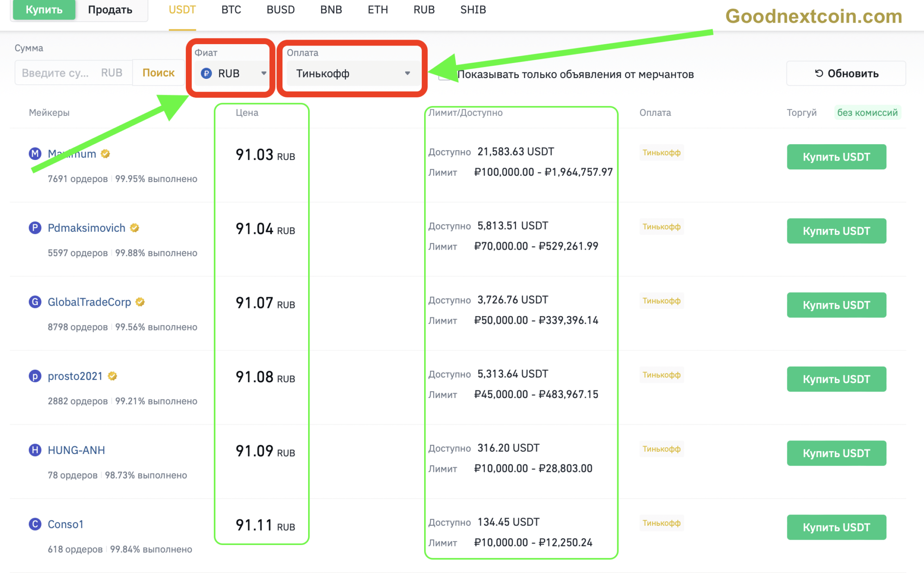Open the Оплата Тинькофф payment dropdown

coord(353,73)
